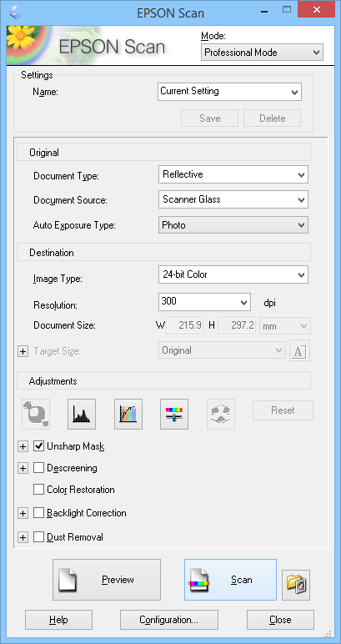Enable the Dust Removal checkbox

click(39, 536)
